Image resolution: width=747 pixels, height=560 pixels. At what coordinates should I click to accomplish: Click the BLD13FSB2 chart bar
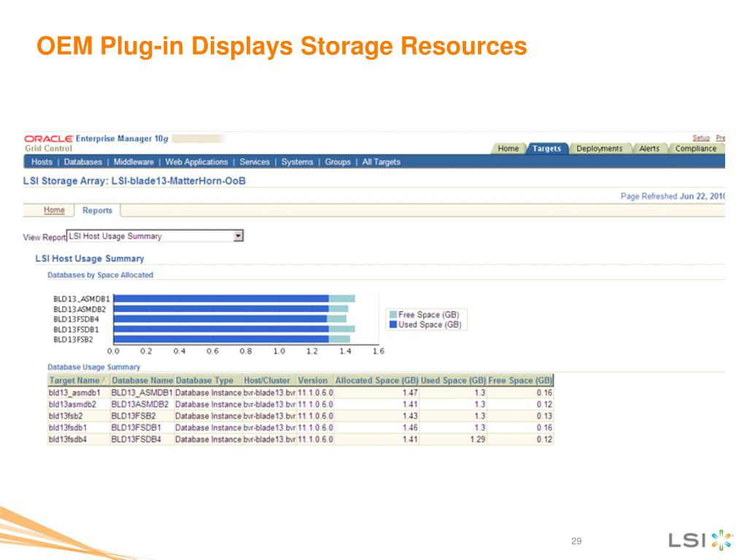tap(232, 339)
